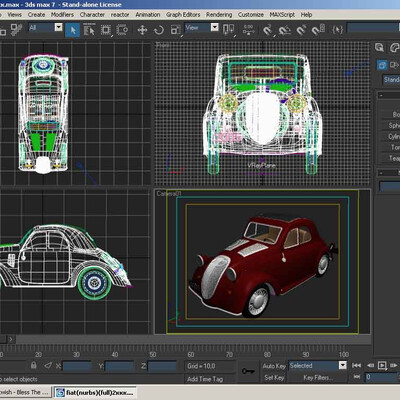The width and height of the screenshot is (400, 400).
Task: Toggle 3D Snaps magnet
Action: point(268,30)
